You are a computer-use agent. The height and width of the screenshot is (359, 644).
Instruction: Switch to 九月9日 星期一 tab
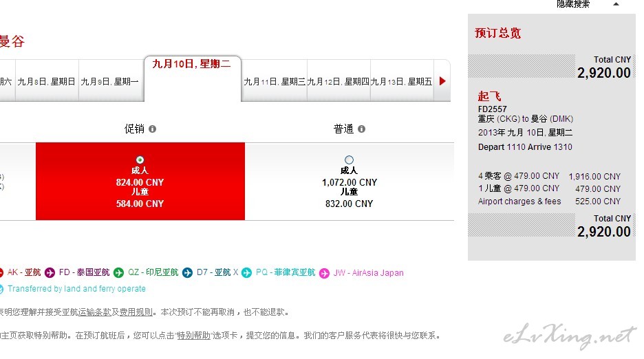tap(109, 81)
